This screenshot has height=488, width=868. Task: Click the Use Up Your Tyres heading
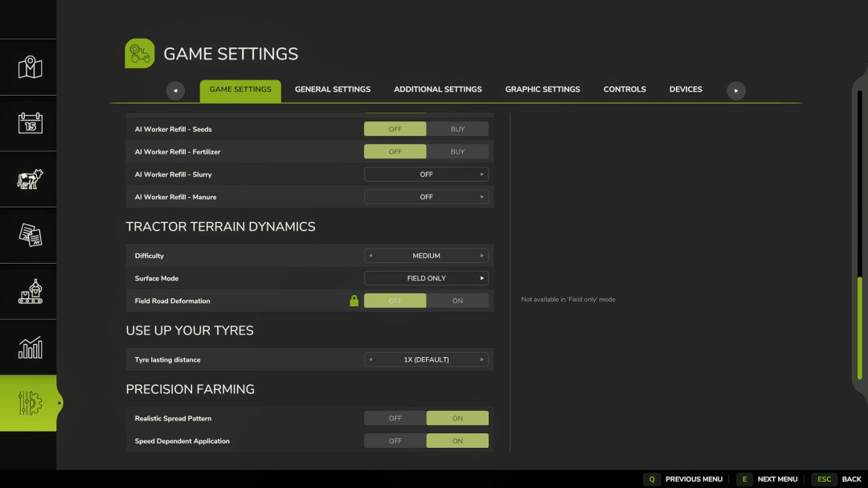pos(190,330)
